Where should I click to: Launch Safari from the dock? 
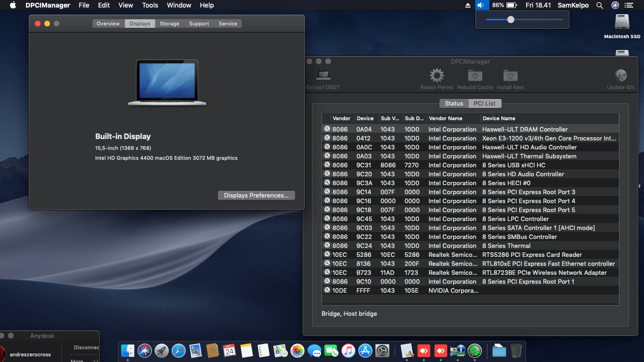tap(179, 350)
